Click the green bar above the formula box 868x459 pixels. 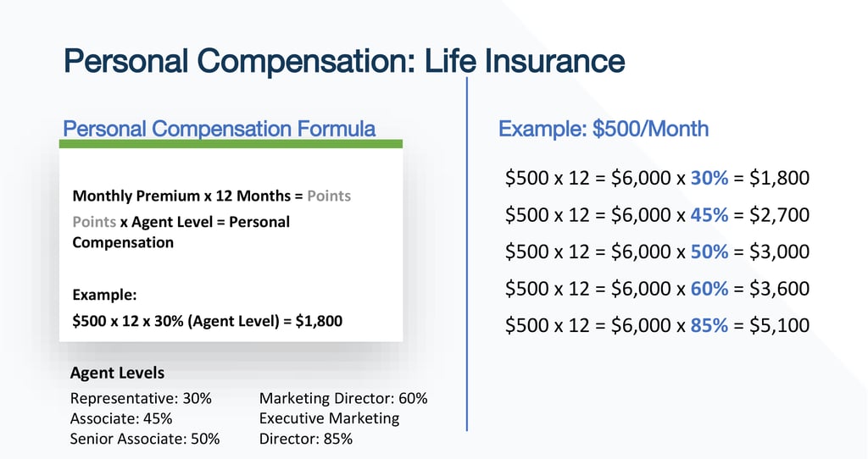231,144
